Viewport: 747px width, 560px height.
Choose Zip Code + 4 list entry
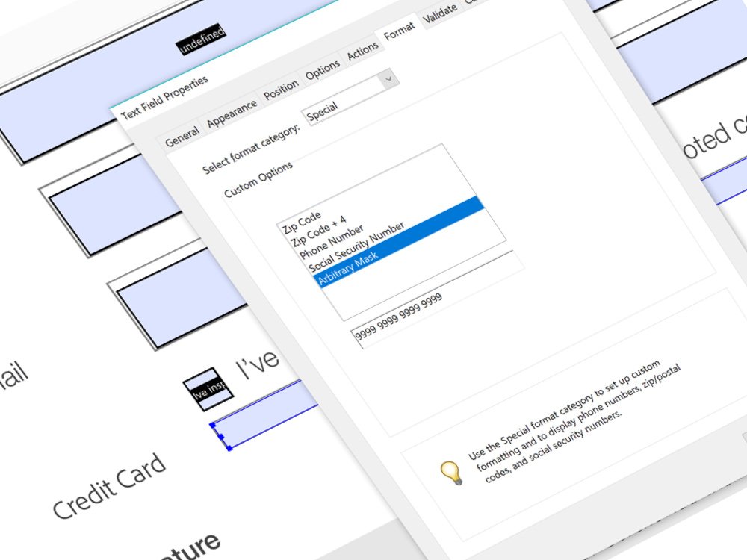coord(319,231)
